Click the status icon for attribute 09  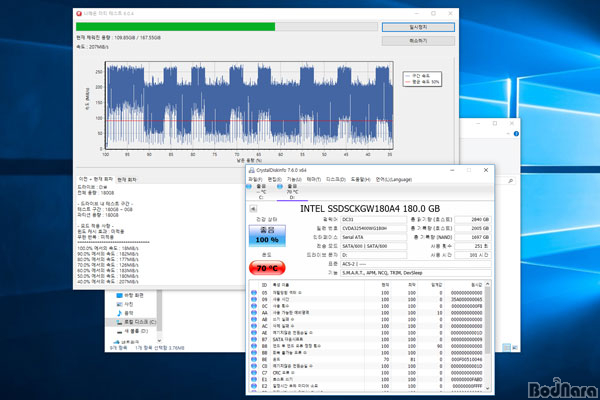[254, 299]
